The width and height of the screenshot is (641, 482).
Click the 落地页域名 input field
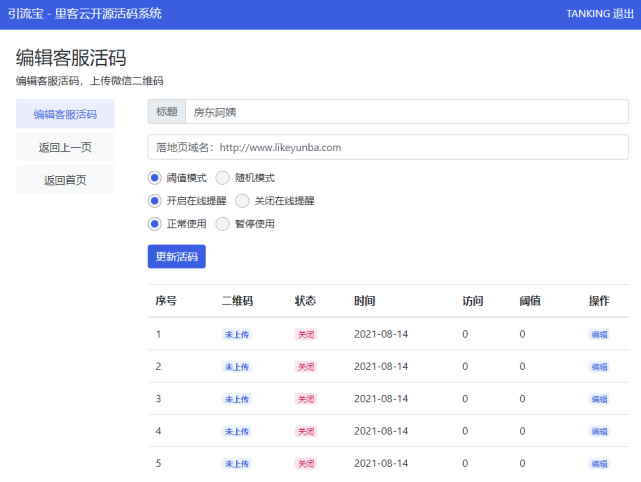click(x=388, y=147)
